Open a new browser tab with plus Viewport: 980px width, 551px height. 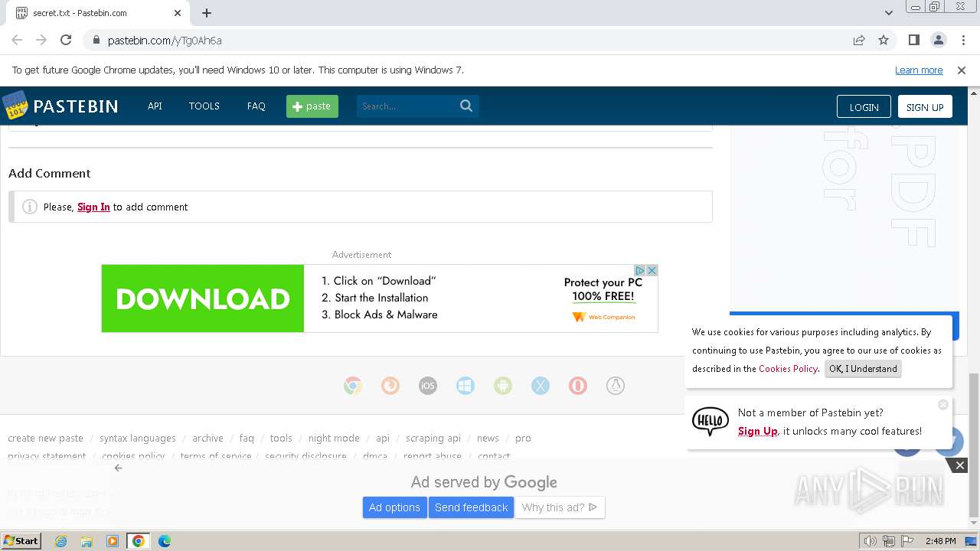207,13
